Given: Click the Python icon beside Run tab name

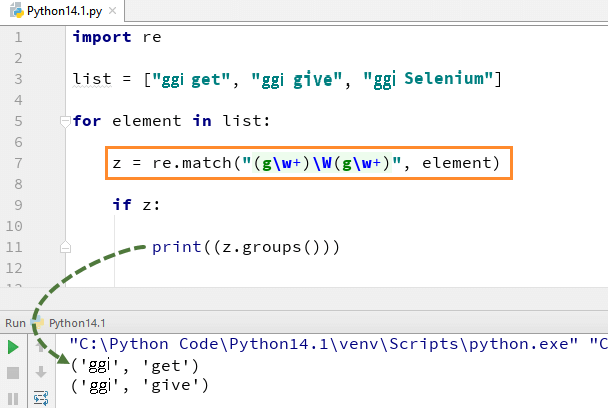Looking at the screenshot, I should (x=38, y=323).
